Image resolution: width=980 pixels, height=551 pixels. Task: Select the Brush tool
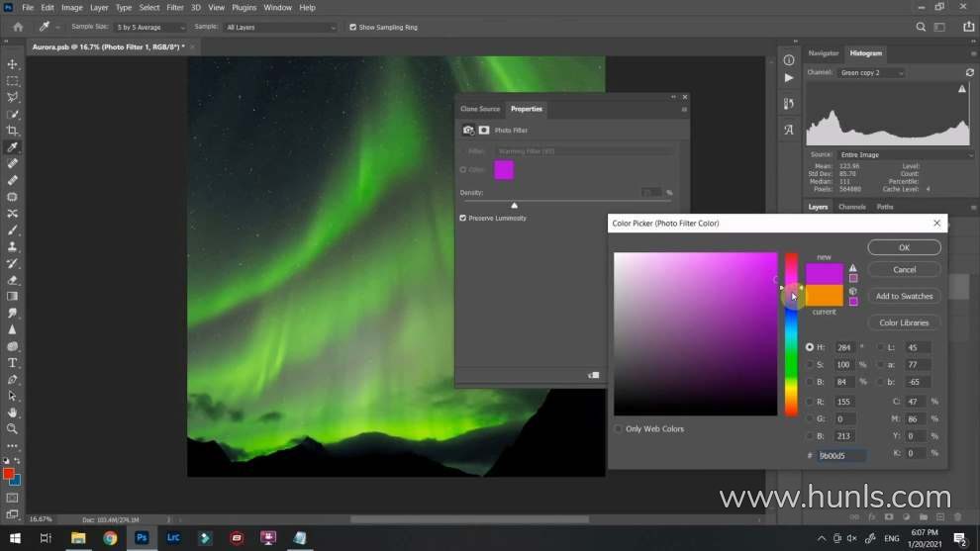pos(13,230)
